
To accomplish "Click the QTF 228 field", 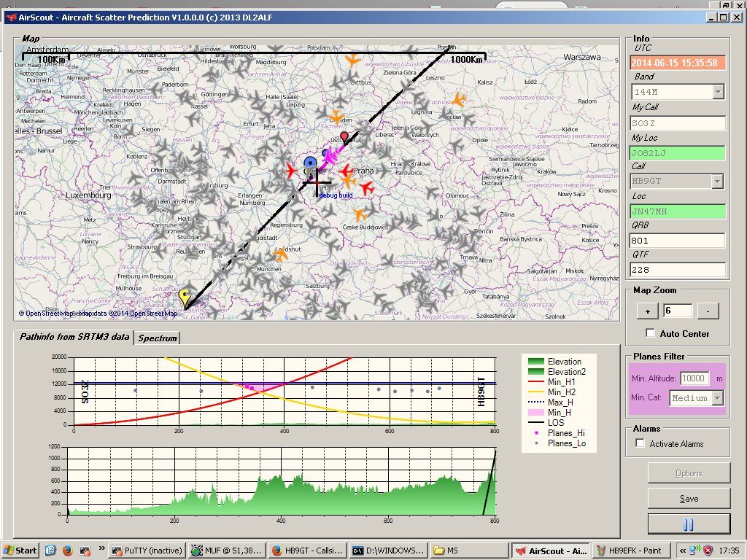I will [678, 270].
